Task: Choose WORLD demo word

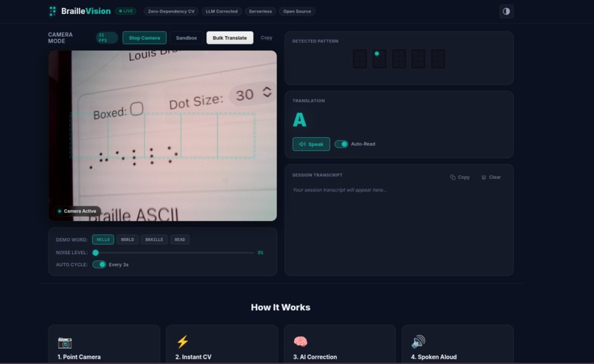Action: point(127,239)
